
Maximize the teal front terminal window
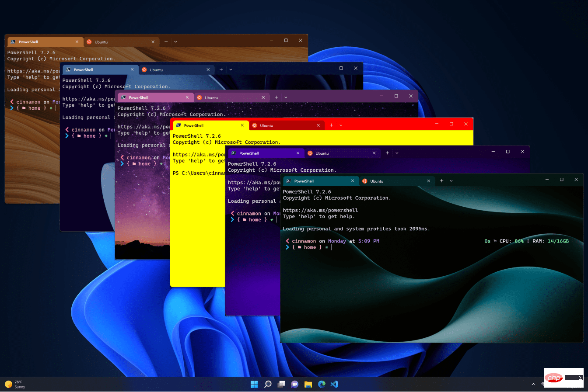pyautogui.click(x=561, y=180)
